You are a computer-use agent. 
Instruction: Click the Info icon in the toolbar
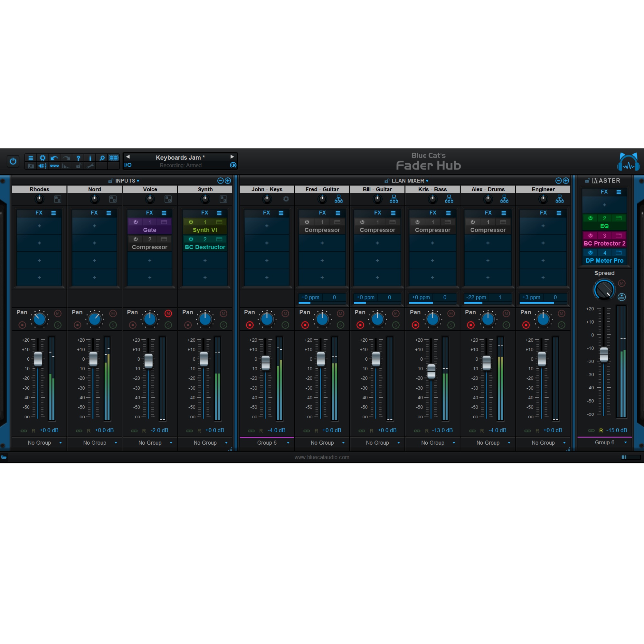(90, 158)
